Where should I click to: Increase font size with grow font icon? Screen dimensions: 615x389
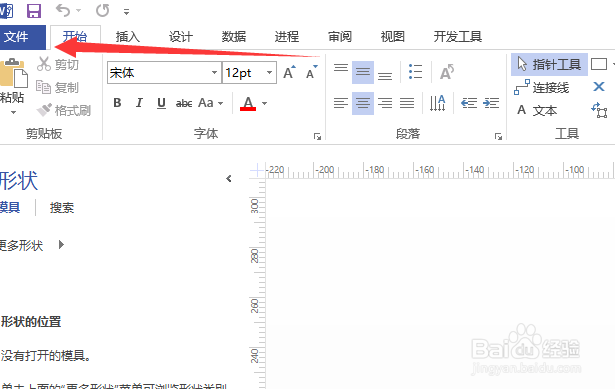[289, 73]
